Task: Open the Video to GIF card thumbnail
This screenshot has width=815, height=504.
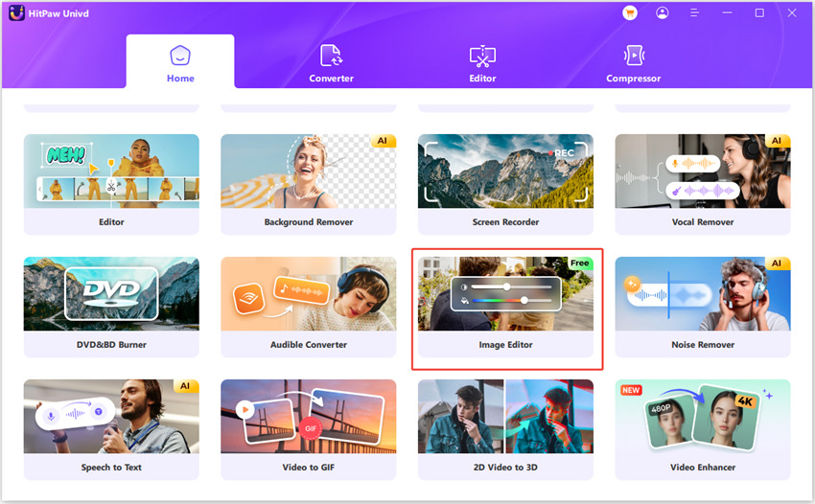Action: tap(308, 416)
